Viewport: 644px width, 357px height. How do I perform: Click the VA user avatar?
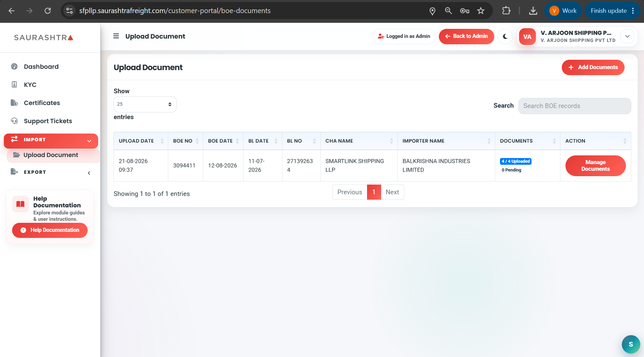[527, 37]
